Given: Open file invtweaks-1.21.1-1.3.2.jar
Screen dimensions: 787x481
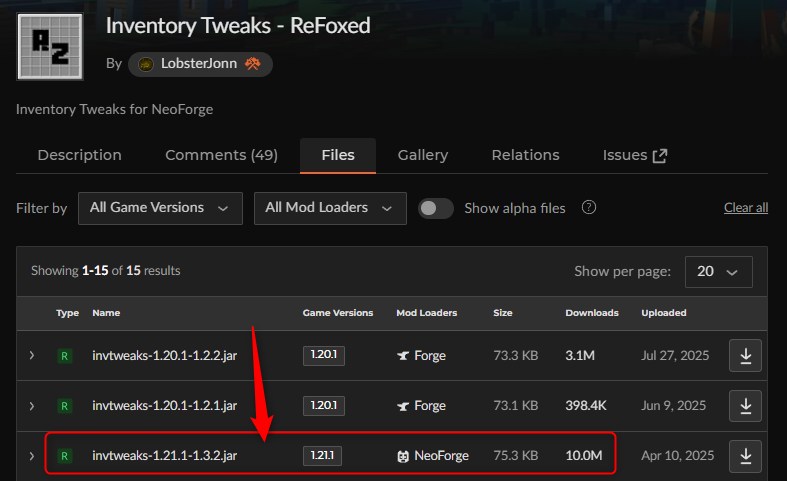Looking at the screenshot, I should pyautogui.click(x=165, y=455).
